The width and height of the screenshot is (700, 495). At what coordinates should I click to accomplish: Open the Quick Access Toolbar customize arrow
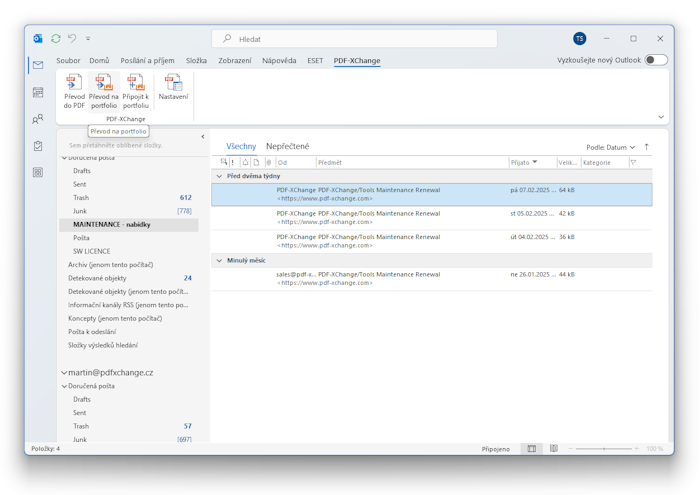tap(88, 39)
